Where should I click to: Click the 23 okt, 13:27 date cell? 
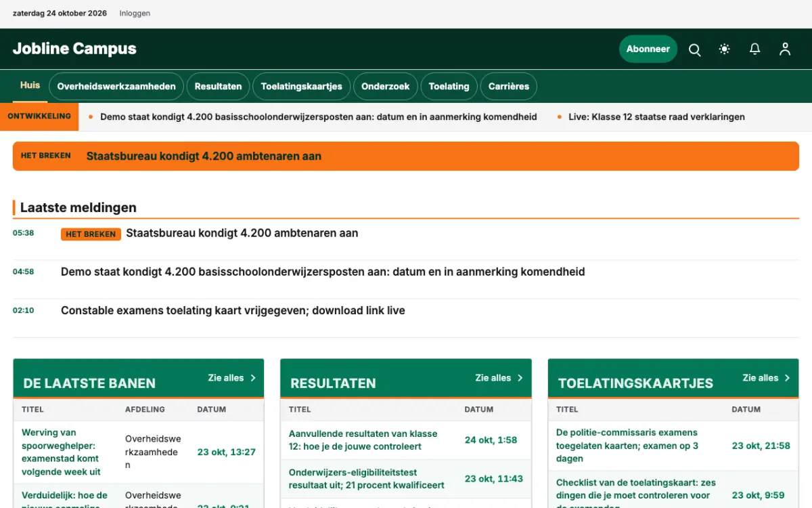[227, 452]
